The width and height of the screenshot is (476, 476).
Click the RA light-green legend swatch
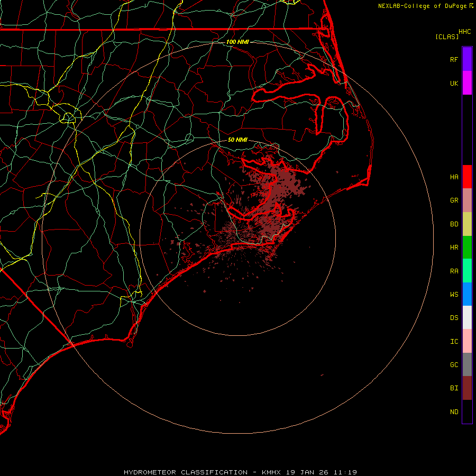(467, 271)
